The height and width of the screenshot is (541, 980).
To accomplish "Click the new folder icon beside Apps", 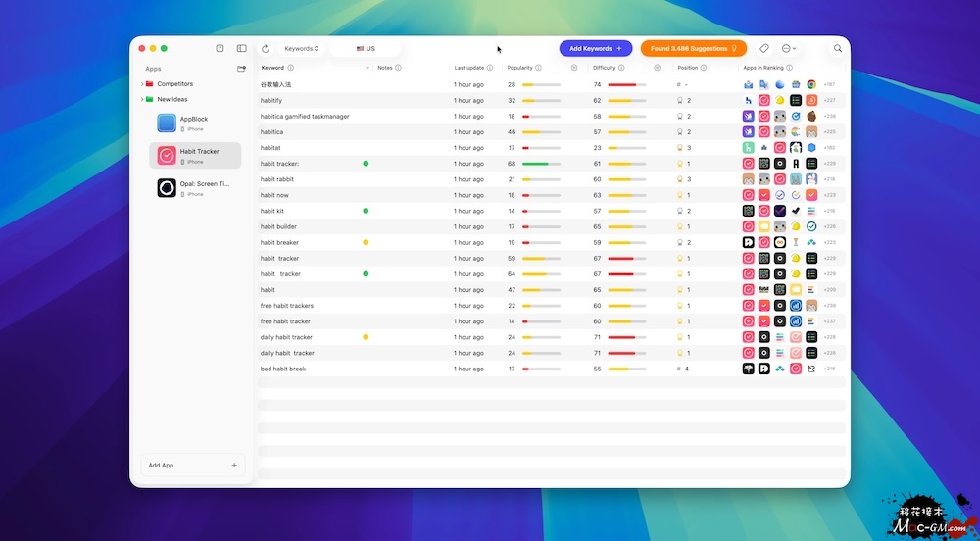I will (x=241, y=69).
